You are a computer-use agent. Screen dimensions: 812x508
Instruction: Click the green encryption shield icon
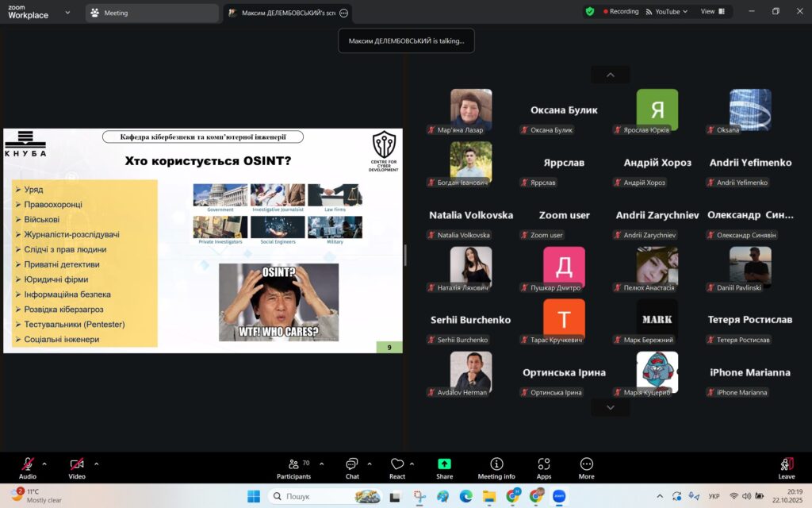tap(590, 12)
